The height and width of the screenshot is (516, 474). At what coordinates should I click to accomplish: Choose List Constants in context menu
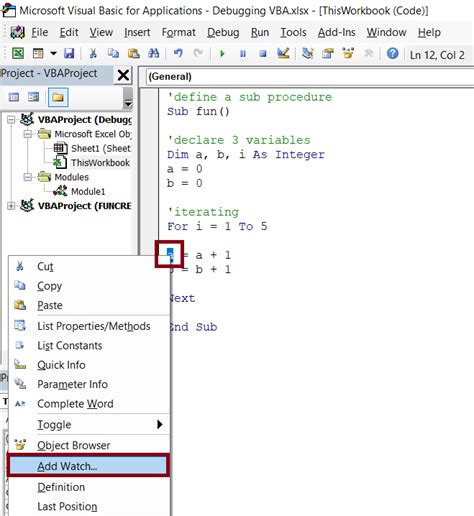[89, 346]
